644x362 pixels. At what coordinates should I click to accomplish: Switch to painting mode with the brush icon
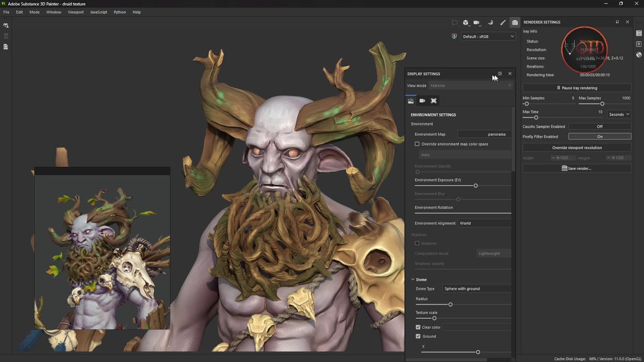point(503,23)
